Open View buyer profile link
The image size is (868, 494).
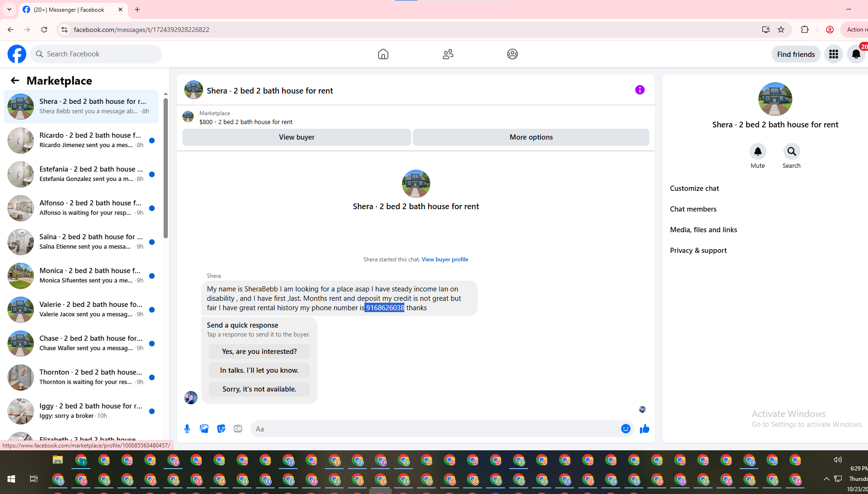[445, 259]
